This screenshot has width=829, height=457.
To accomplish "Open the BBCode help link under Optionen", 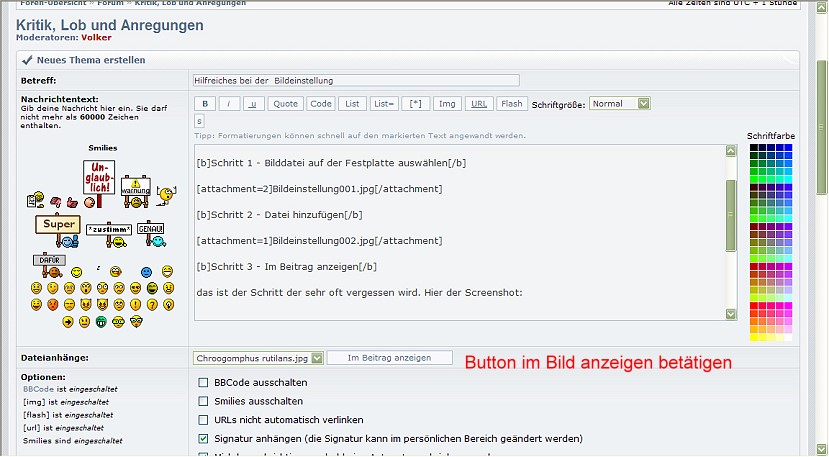I will [x=39, y=389].
